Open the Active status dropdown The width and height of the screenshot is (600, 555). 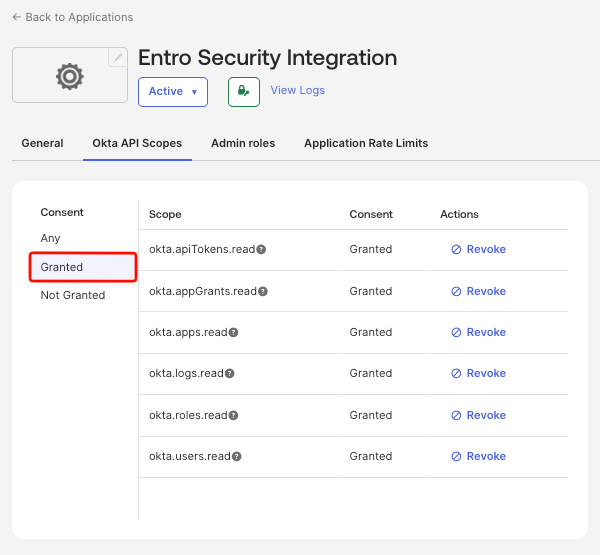173,92
